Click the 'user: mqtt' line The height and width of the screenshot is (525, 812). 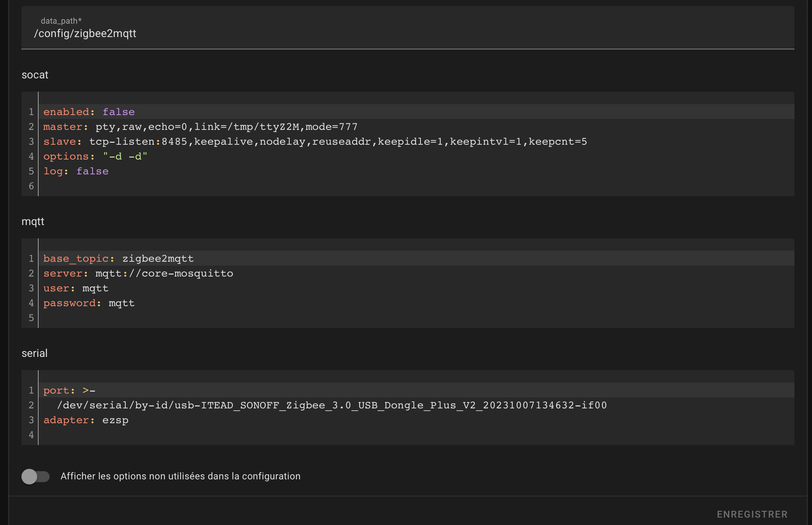(76, 288)
